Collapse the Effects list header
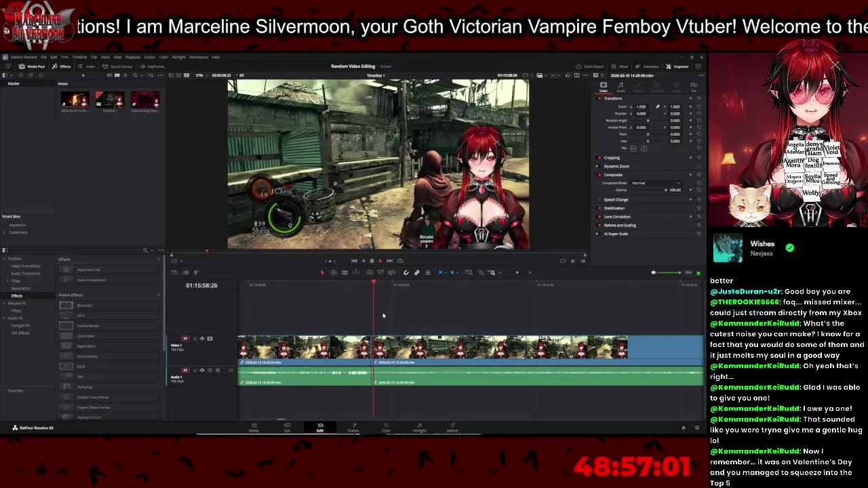The width and height of the screenshot is (868, 488). [159, 260]
